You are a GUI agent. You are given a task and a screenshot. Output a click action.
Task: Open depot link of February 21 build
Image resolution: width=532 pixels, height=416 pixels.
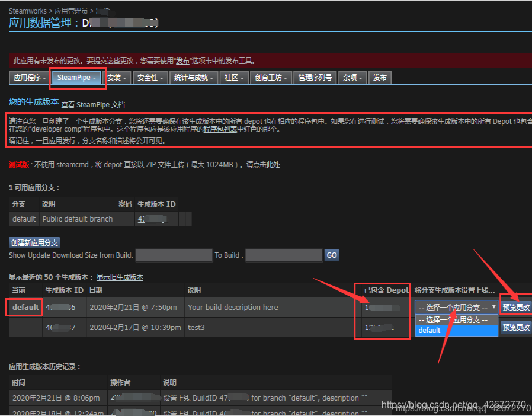pos(382,308)
